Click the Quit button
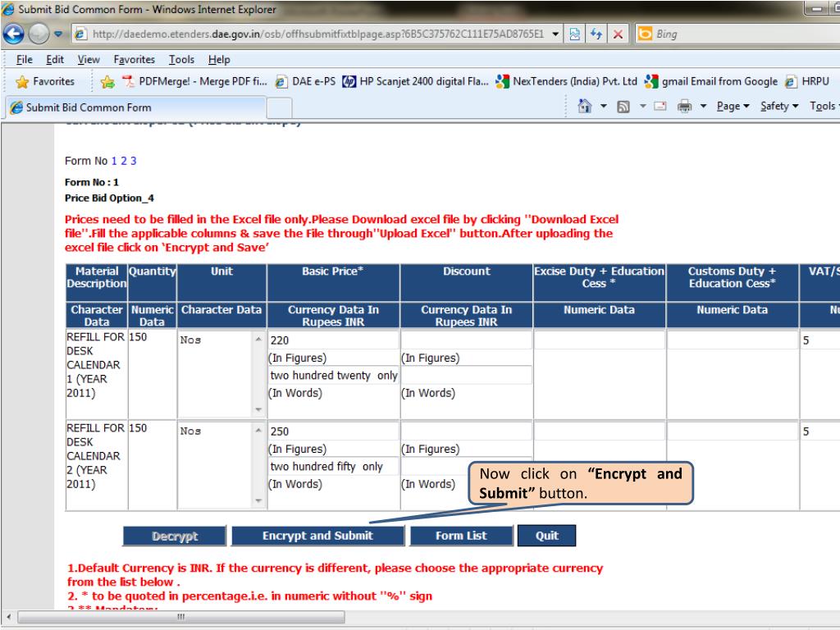The width and height of the screenshot is (840, 630). click(547, 536)
